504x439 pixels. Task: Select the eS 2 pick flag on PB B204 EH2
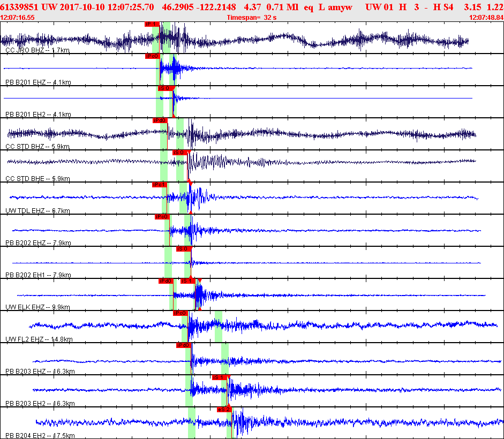(224, 410)
